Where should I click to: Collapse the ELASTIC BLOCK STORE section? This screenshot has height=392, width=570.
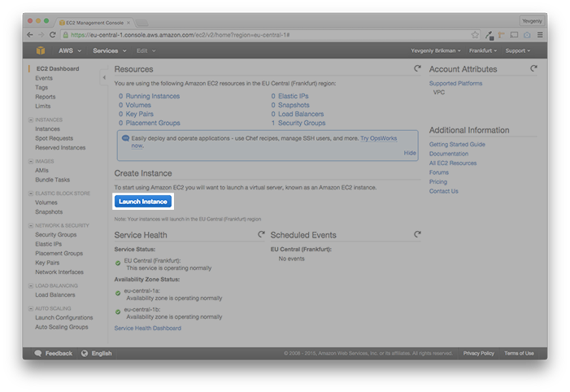[32, 193]
